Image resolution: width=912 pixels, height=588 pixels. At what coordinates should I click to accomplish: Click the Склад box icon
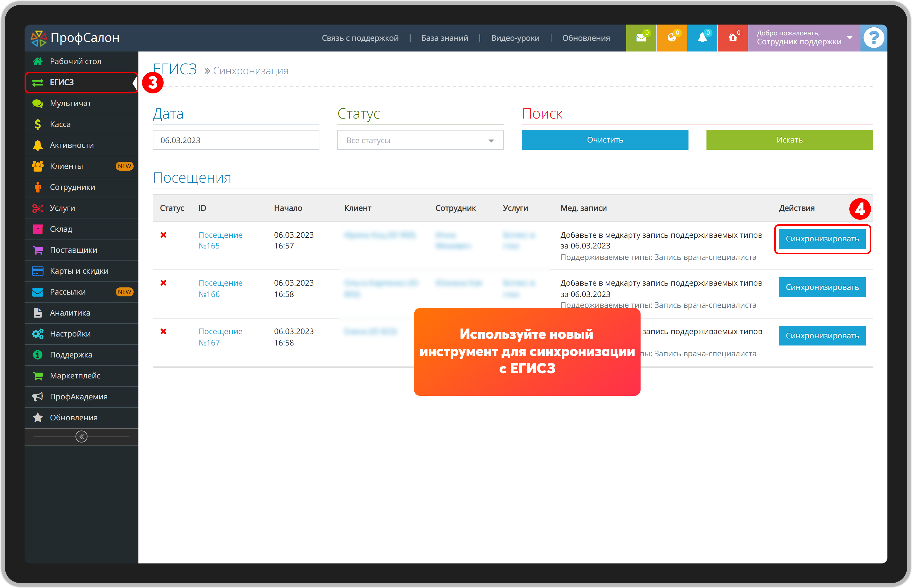[x=37, y=229]
